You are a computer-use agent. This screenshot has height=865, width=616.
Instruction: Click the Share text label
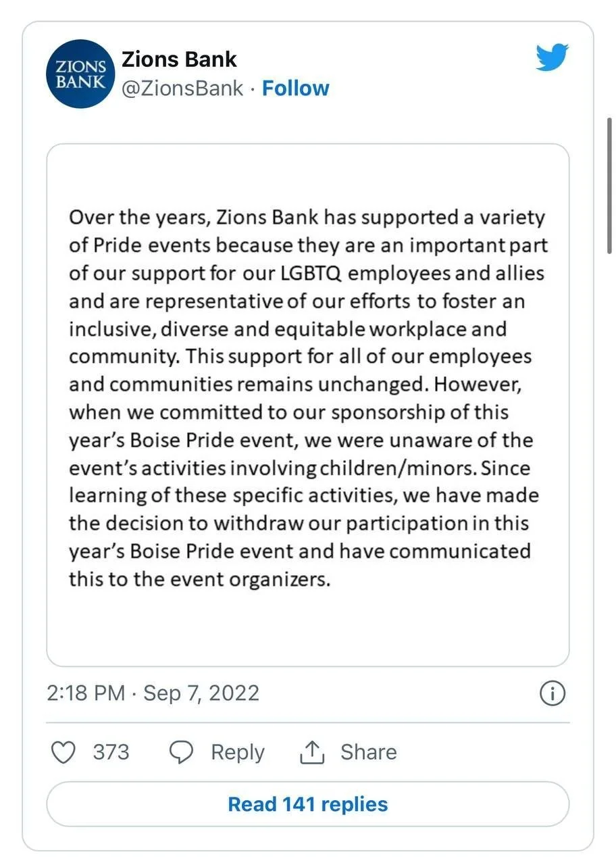click(369, 752)
